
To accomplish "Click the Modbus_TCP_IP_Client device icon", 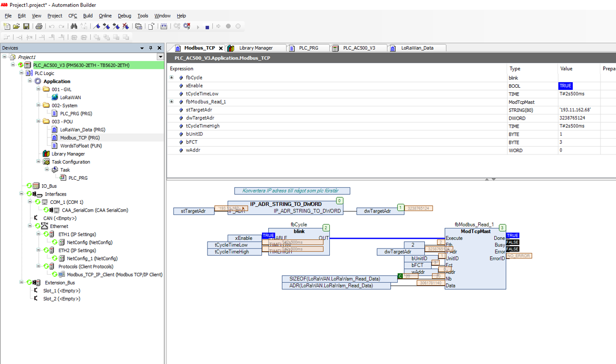I will (x=62, y=275).
